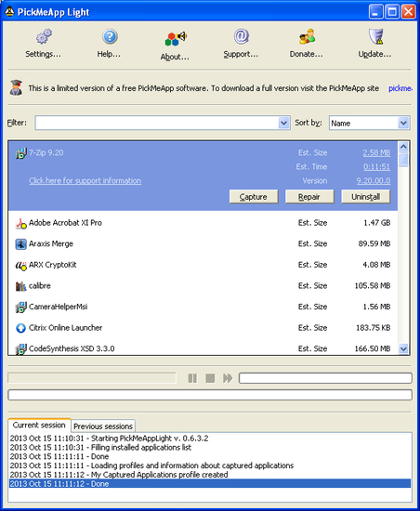Viewport: 420px width, 511px height.
Task: Click the upper-right progress bar
Action: click(325, 378)
